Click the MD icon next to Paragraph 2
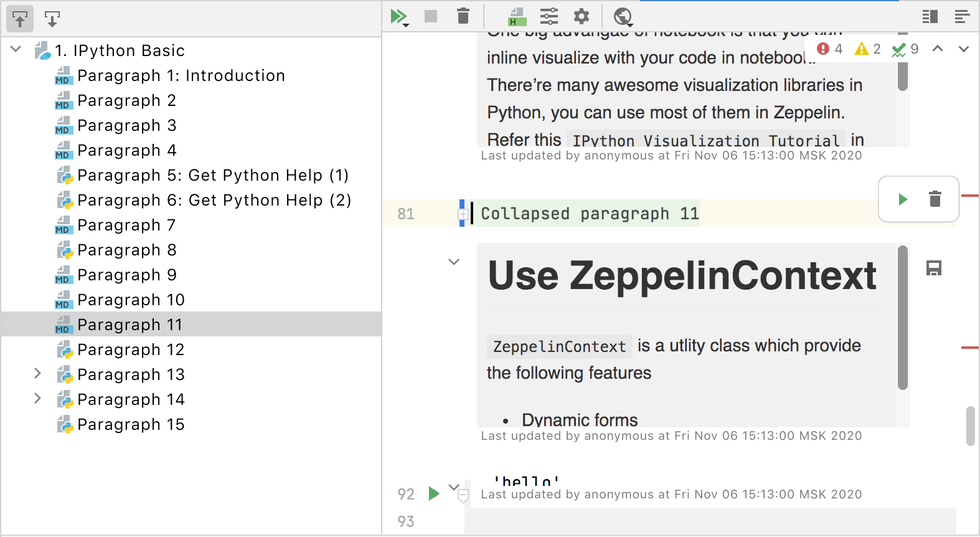Image resolution: width=980 pixels, height=537 pixels. (x=64, y=100)
